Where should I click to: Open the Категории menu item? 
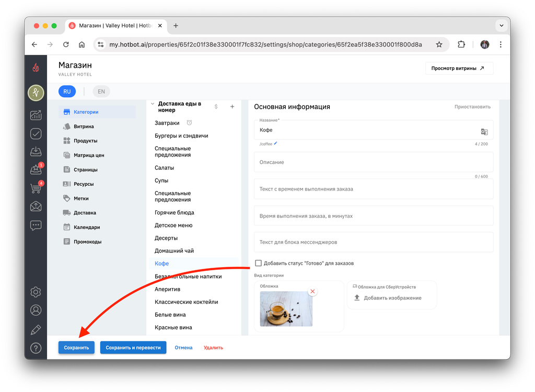click(x=97, y=112)
